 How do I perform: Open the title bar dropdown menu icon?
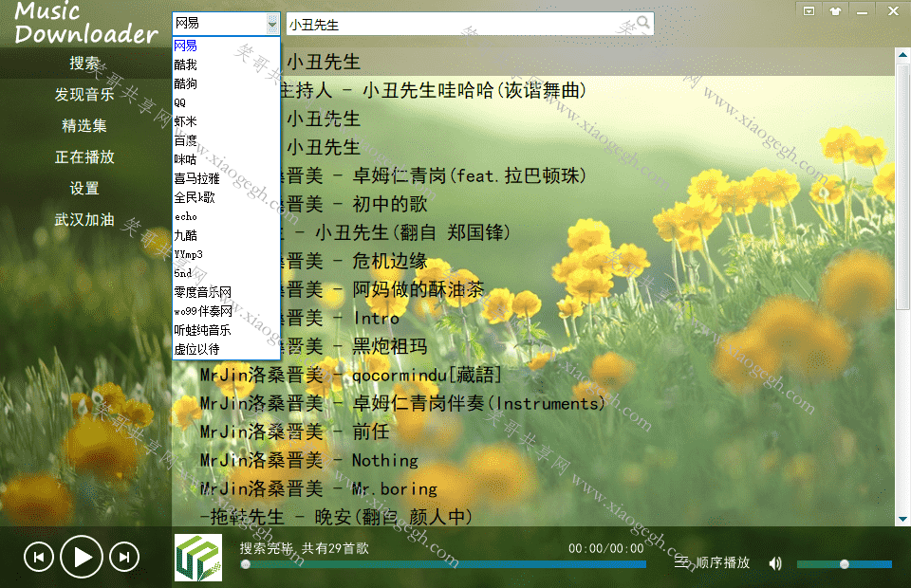[809, 11]
